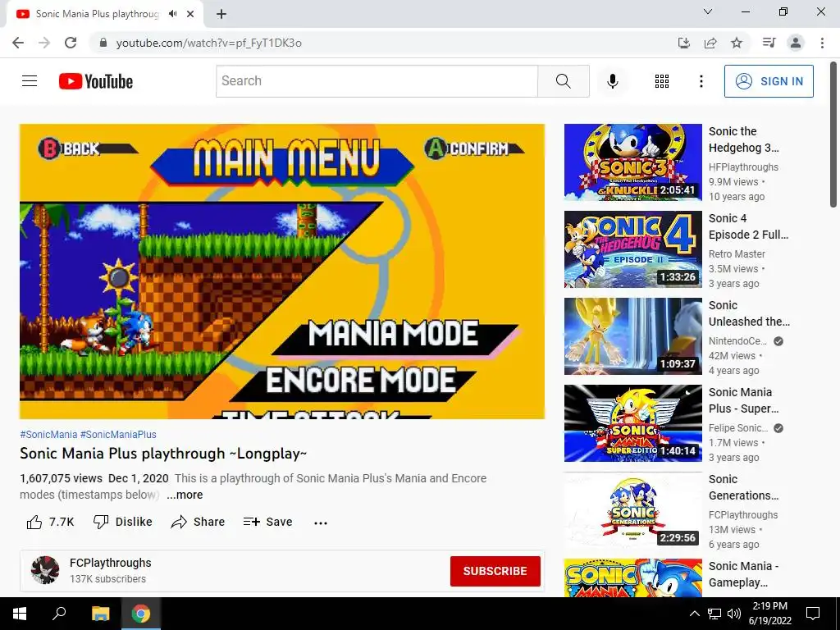
Task: Click NintendoCe... channel name
Action: [737, 340]
